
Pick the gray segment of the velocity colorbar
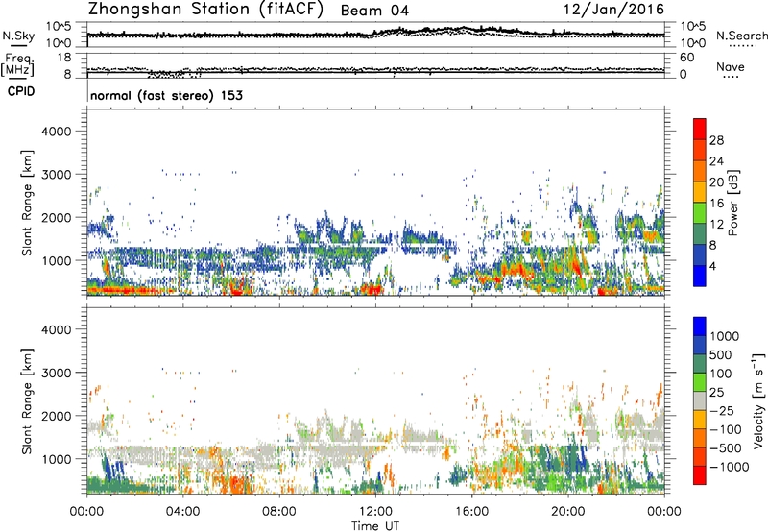point(700,401)
